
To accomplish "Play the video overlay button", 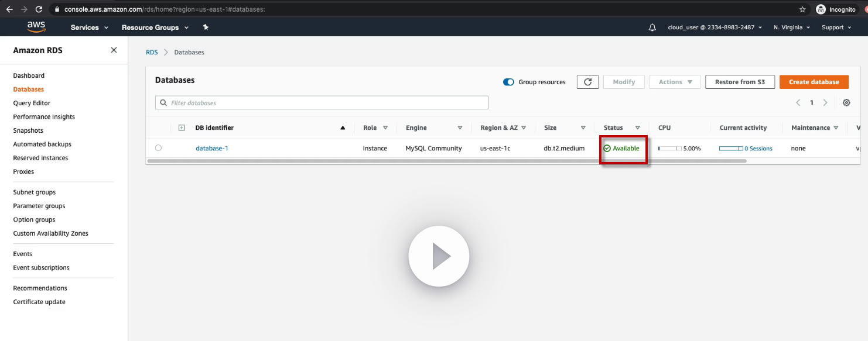I will point(439,256).
